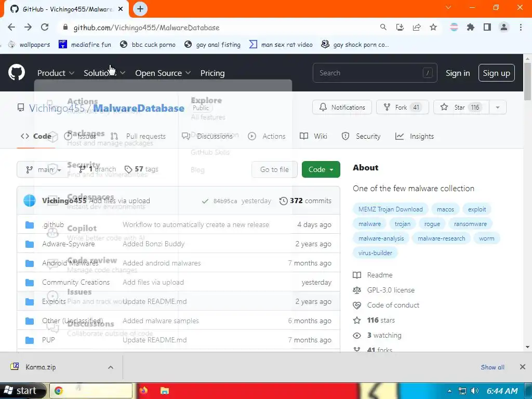Image resolution: width=532 pixels, height=399 pixels.
Task: Click the network icon in system tray
Action: pos(462,391)
